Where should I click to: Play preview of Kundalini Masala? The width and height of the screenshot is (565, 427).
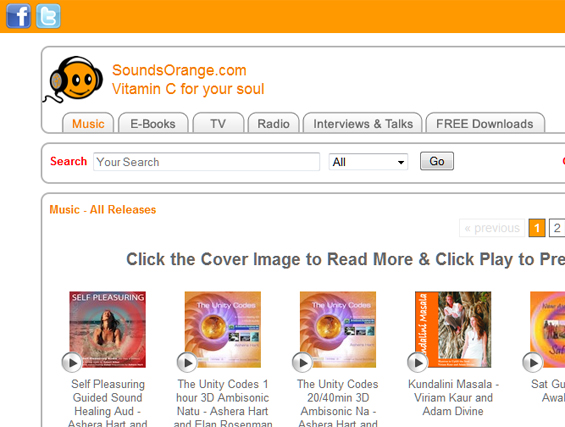tap(418, 362)
